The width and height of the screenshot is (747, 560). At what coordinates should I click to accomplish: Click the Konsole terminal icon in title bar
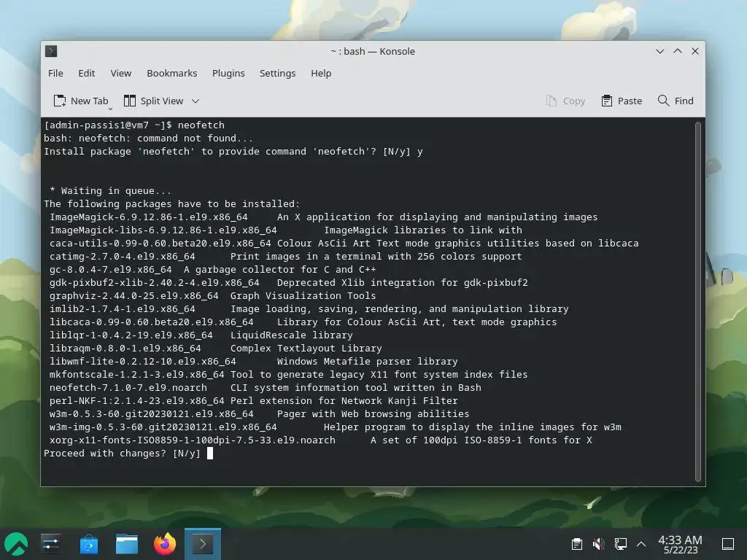51,51
